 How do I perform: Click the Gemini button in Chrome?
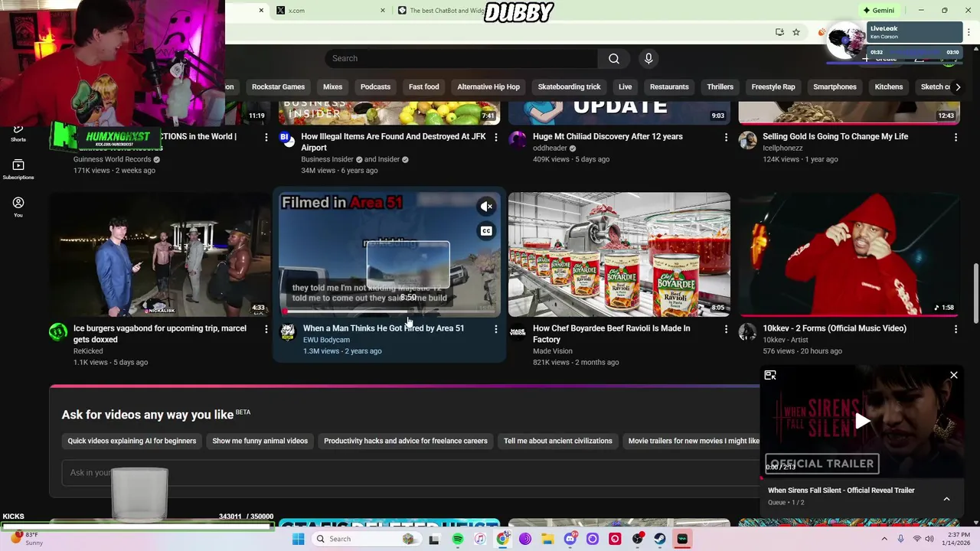click(x=878, y=10)
